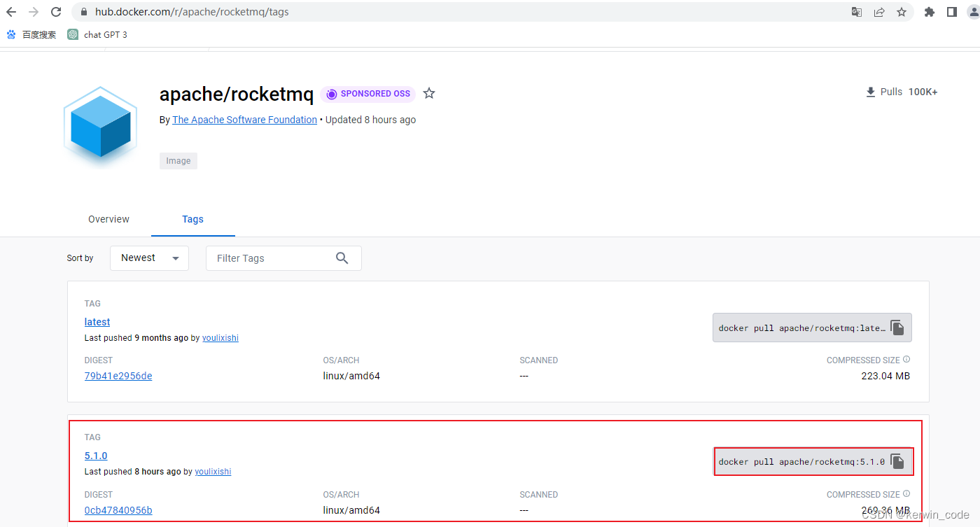Image resolution: width=980 pixels, height=527 pixels.
Task: Click the browser back arrow
Action: 11,12
